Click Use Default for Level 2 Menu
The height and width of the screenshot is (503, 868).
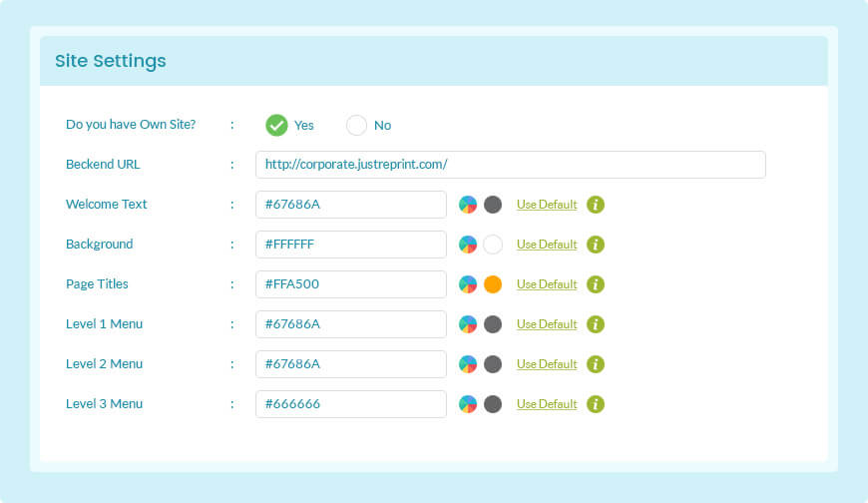[x=547, y=364]
